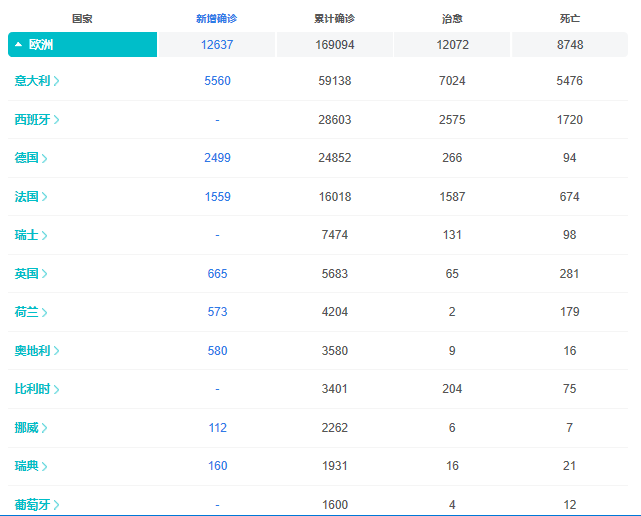The width and height of the screenshot is (641, 516).
Task: Click the 死亡 column header
Action: coord(570,18)
